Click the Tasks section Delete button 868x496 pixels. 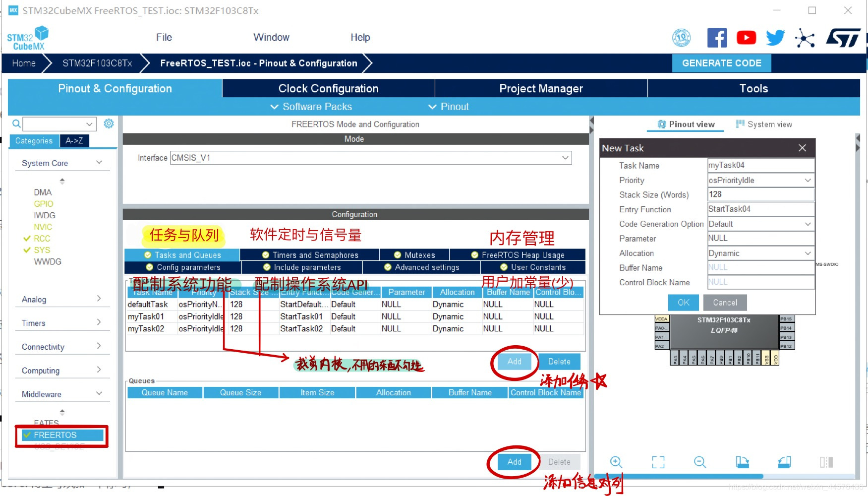[559, 362]
